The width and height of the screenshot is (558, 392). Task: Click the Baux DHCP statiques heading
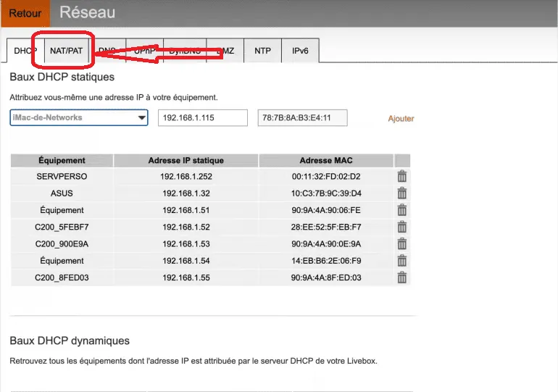(62, 78)
